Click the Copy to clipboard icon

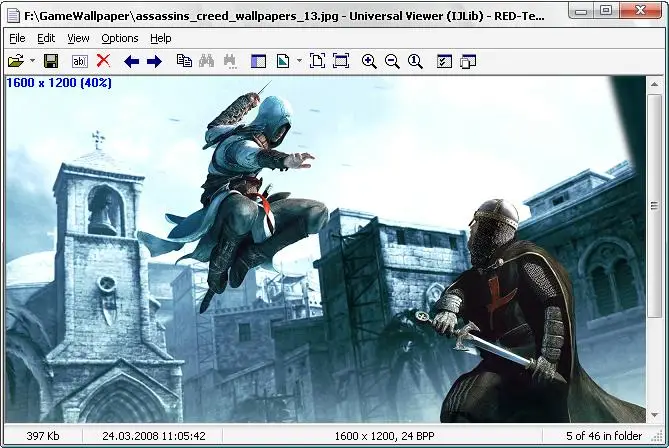[184, 61]
